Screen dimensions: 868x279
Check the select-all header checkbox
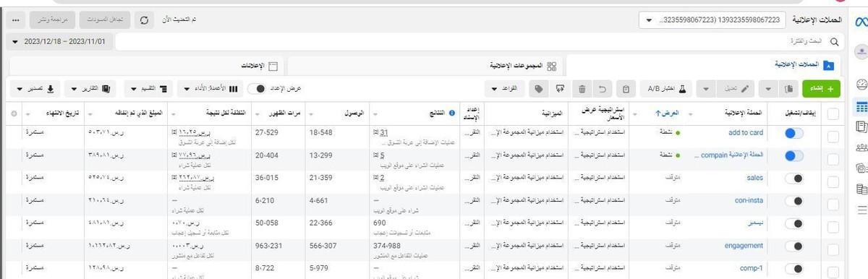tap(833, 113)
